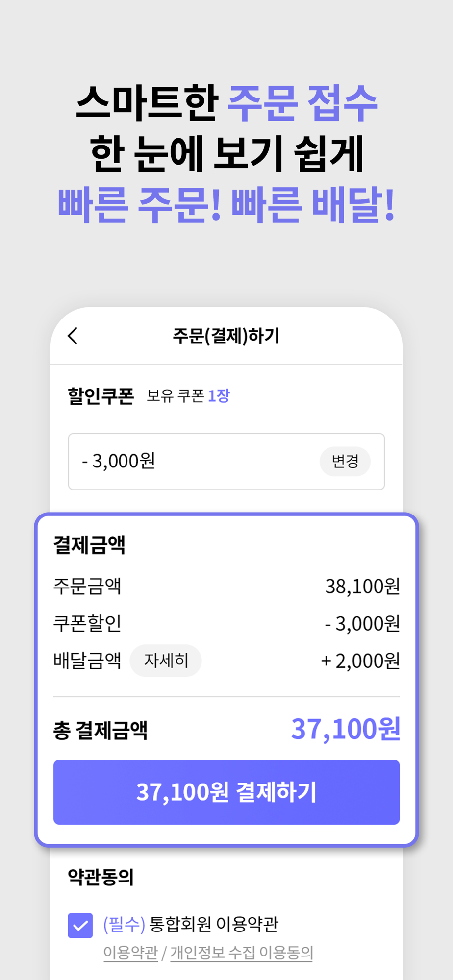Tap the 주문금액 38,100원 row

tap(226, 586)
